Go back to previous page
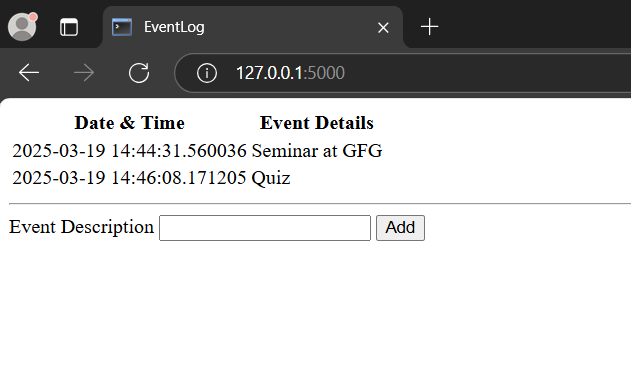This screenshot has width=631, height=382. pyautogui.click(x=29, y=73)
